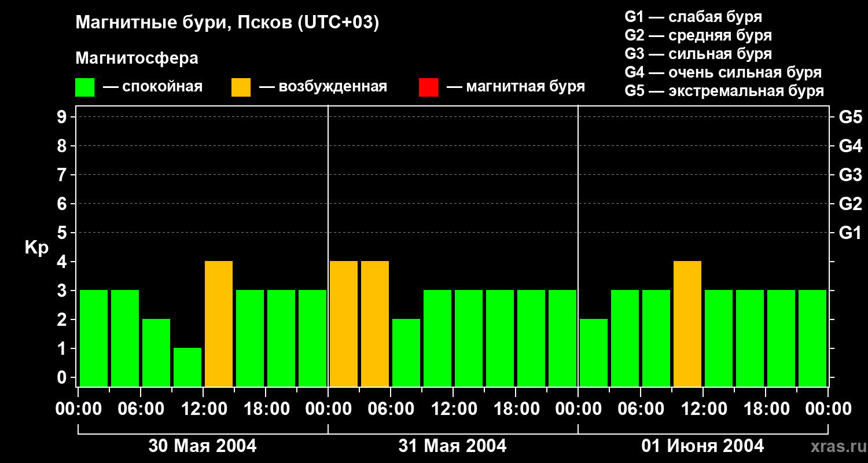The height and width of the screenshot is (463, 868).
Task: Click the G1 label on the right axis
Action: tap(850, 233)
